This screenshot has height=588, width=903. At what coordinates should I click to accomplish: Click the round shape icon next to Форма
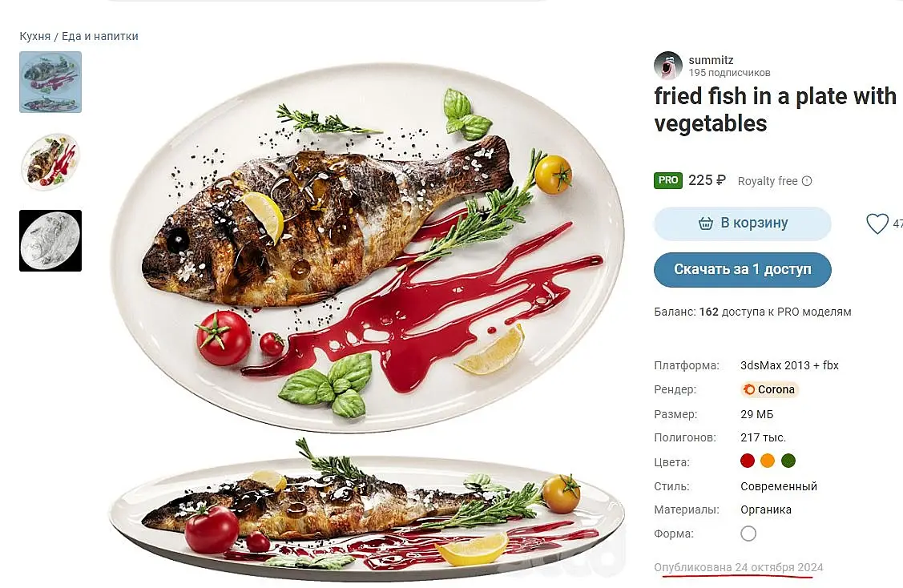748,534
